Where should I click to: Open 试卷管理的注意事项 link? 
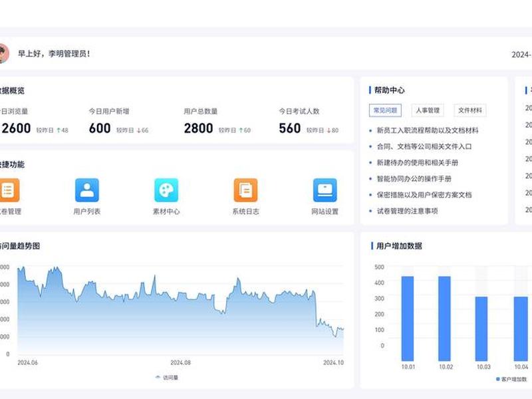point(407,211)
